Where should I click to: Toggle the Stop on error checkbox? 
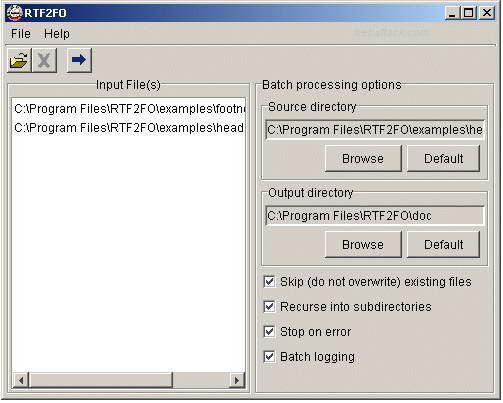(x=269, y=332)
